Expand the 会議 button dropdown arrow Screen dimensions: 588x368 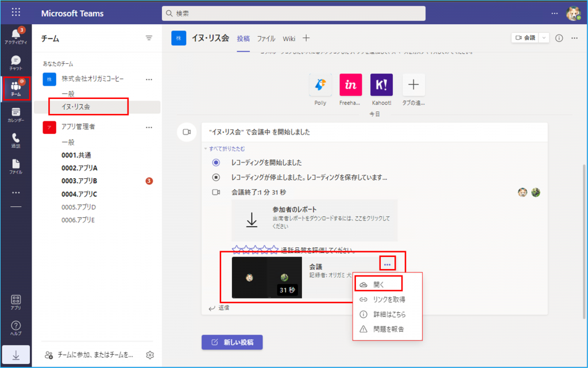(x=544, y=38)
